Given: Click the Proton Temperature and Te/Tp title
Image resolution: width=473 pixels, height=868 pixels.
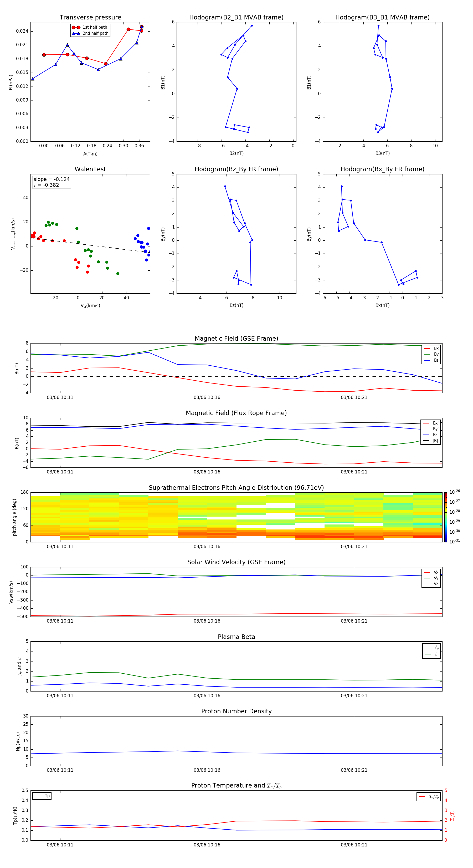Looking at the screenshot, I should 236,786.
